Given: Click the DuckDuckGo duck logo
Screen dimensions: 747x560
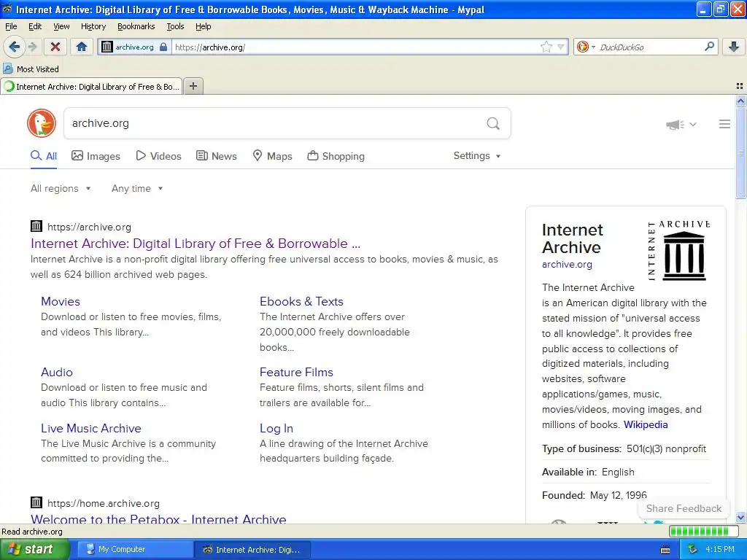Looking at the screenshot, I should click(x=42, y=123).
